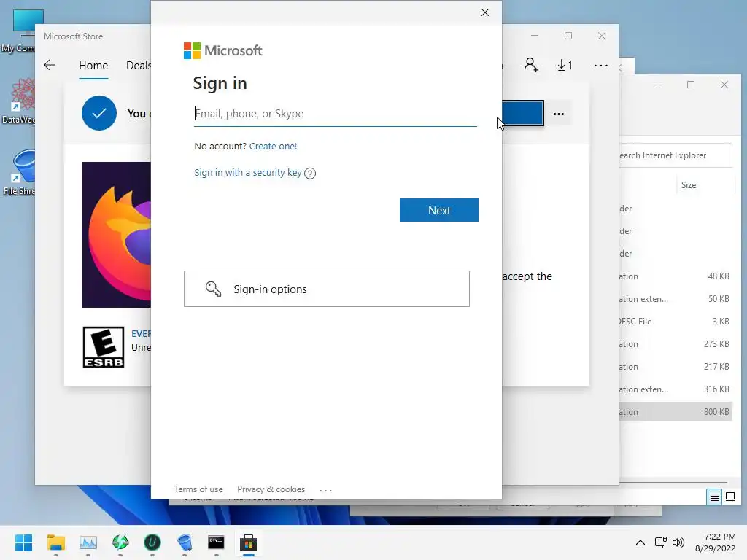Screen dimensions: 747x560
Task: Switch Explorer to details view
Action: pyautogui.click(x=715, y=497)
